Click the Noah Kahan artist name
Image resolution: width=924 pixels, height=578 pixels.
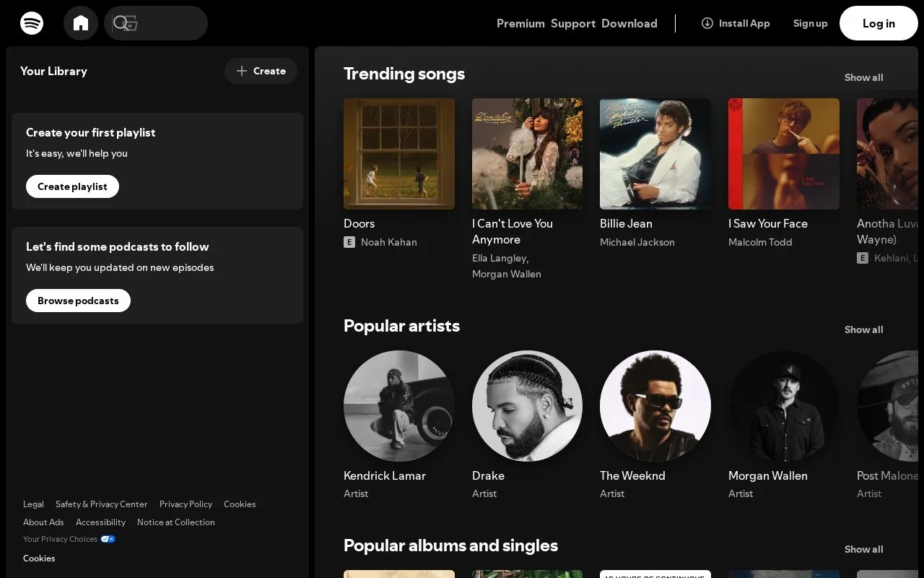(x=389, y=242)
